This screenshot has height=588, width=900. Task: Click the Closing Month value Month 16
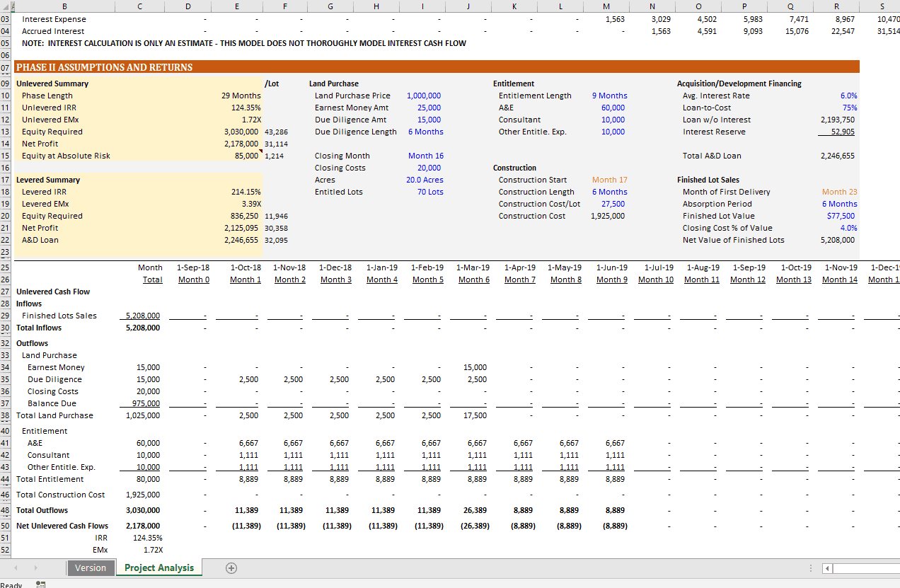pos(426,156)
